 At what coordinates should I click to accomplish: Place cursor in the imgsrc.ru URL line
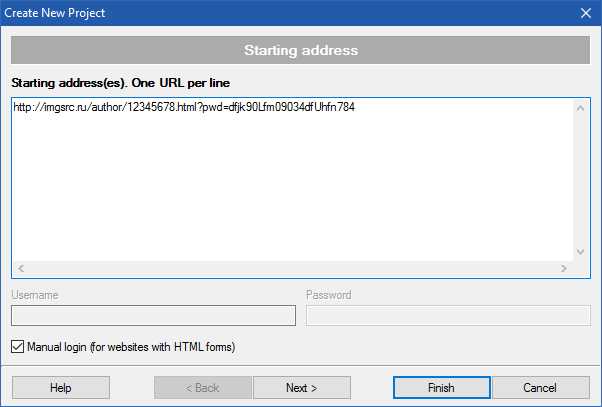184,107
